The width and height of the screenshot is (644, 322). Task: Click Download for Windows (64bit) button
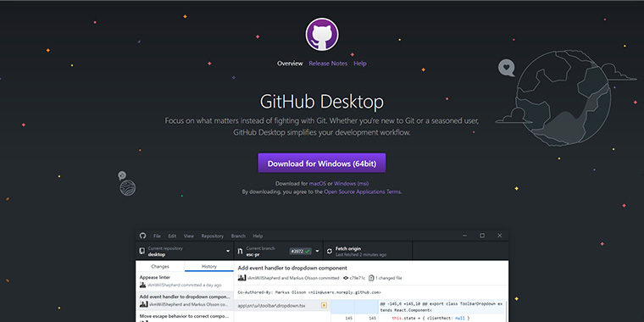pos(322,163)
